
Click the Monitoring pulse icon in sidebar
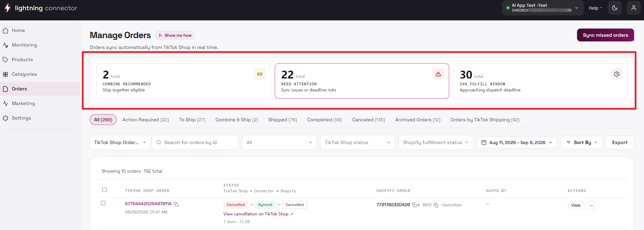[5, 45]
